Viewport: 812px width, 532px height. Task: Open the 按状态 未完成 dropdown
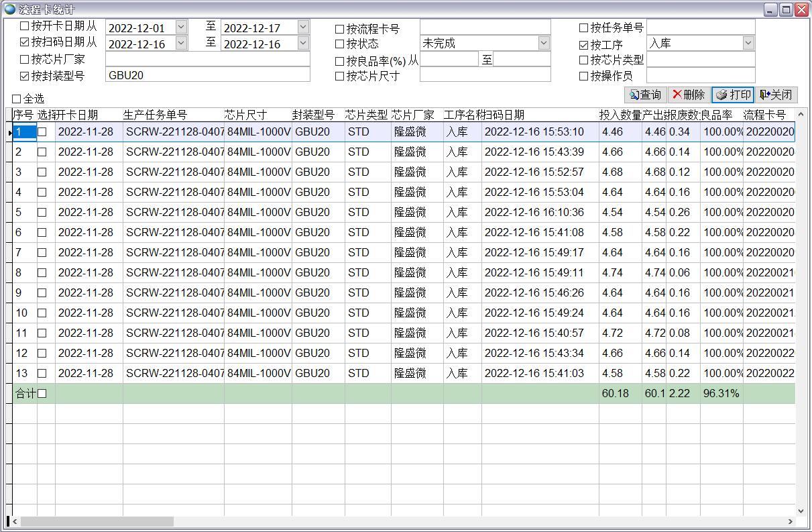[x=544, y=43]
